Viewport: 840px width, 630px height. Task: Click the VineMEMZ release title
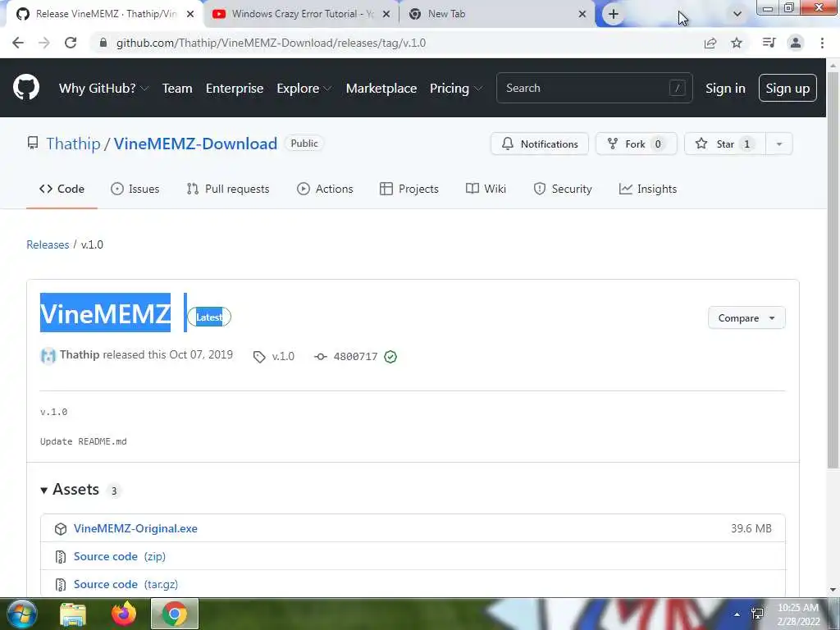(x=106, y=313)
